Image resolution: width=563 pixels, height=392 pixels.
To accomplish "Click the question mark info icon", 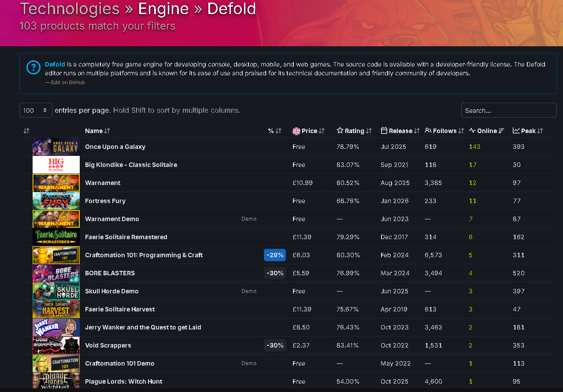I will (33, 67).
